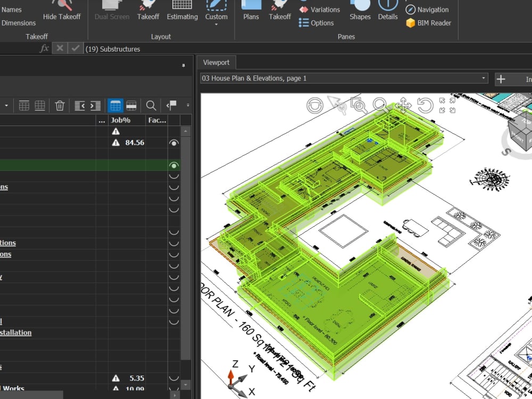Open the BIM Reader pane
The image size is (532, 399).
point(428,23)
